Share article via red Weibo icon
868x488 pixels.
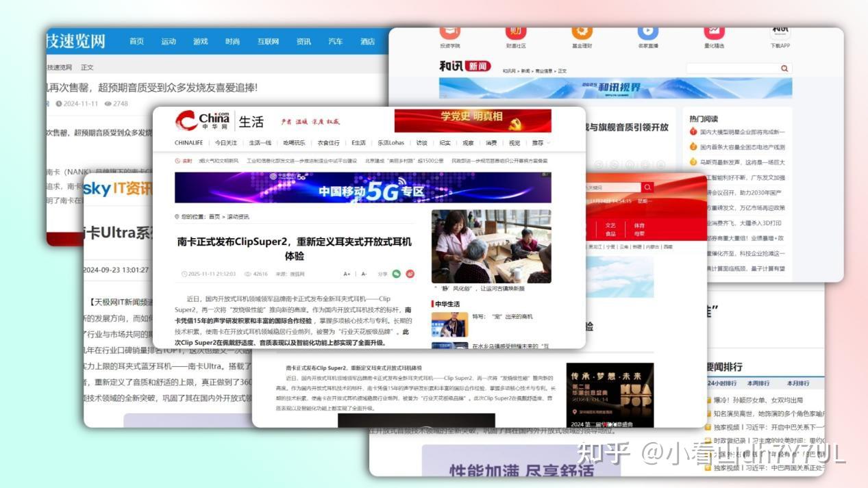(x=410, y=274)
